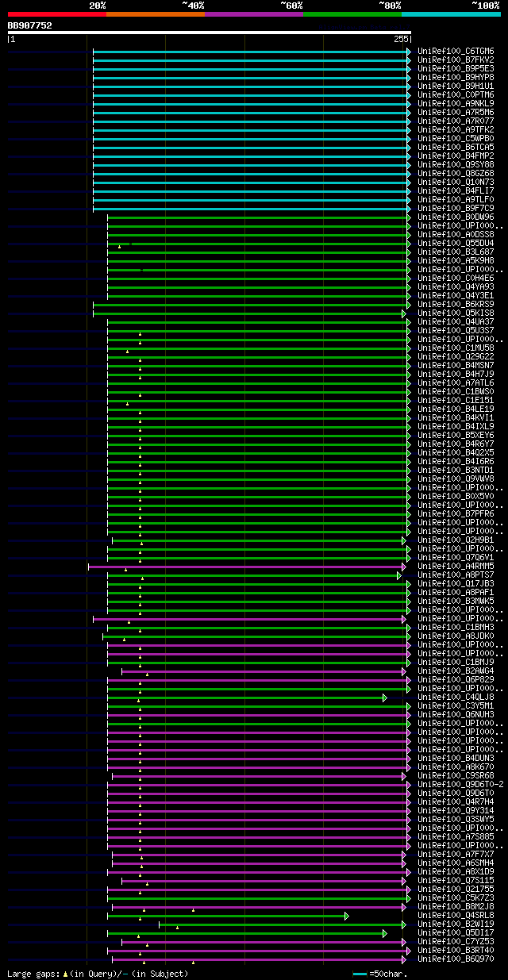Click the Large gaps legend text
The image size is (508, 980).
[98, 974]
